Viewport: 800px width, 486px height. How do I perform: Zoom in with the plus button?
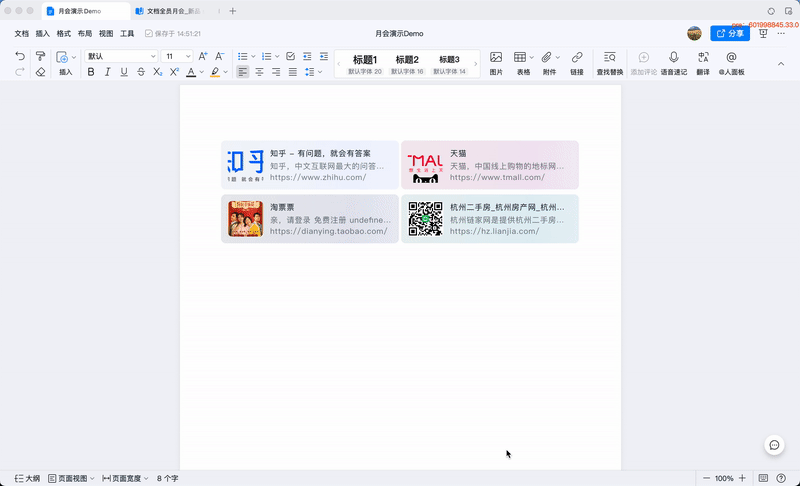(742, 478)
